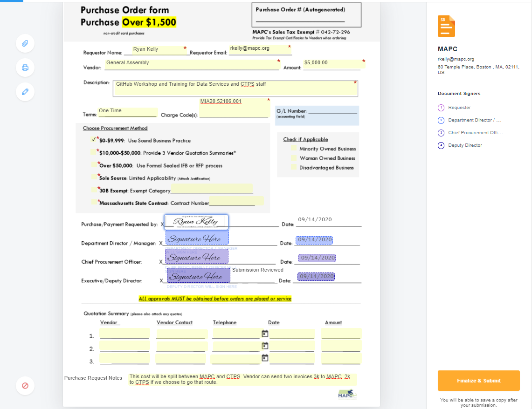The height and width of the screenshot is (409, 532).
Task: Check the 30B Exempt option
Action: click(94, 190)
